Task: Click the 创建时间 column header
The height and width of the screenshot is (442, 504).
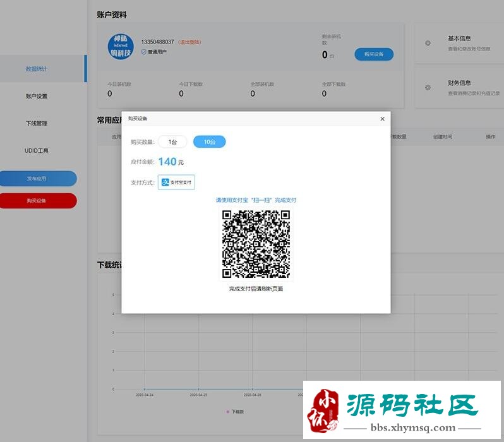Action: [x=443, y=136]
